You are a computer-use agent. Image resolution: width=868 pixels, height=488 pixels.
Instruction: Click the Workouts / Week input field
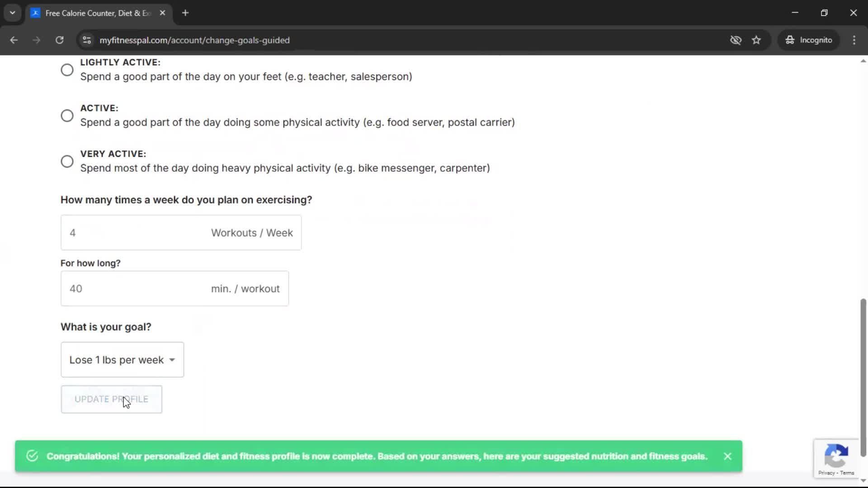pyautogui.click(x=181, y=233)
